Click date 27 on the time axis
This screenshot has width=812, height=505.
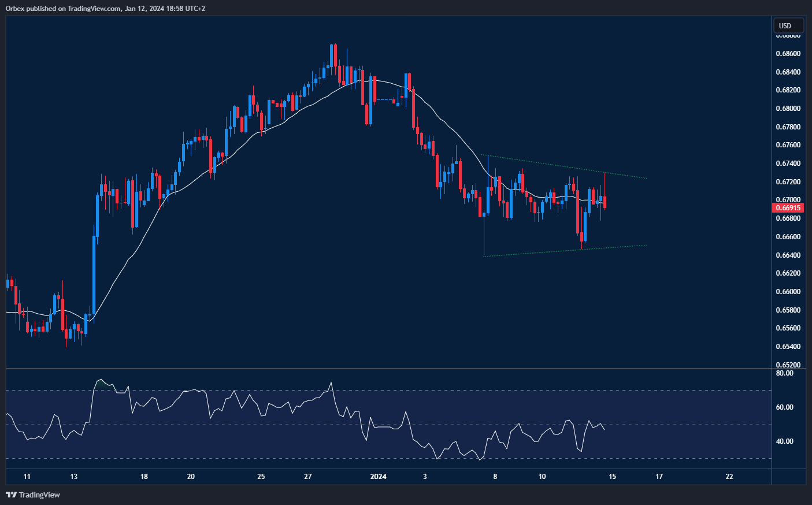(x=308, y=477)
